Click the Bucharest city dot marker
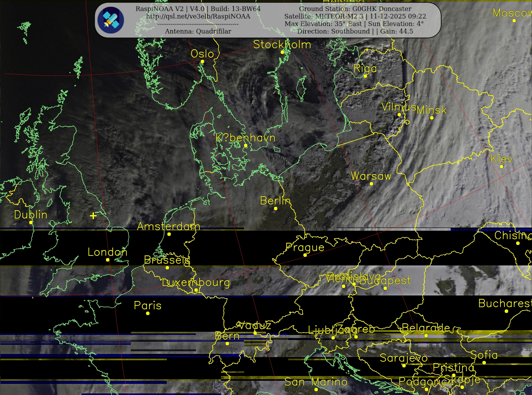Viewport: 532px width, 395px height. (x=506, y=311)
